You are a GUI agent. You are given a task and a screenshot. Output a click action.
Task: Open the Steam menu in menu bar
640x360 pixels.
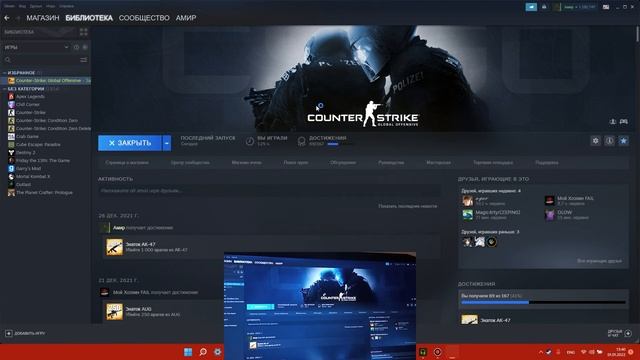9,6
